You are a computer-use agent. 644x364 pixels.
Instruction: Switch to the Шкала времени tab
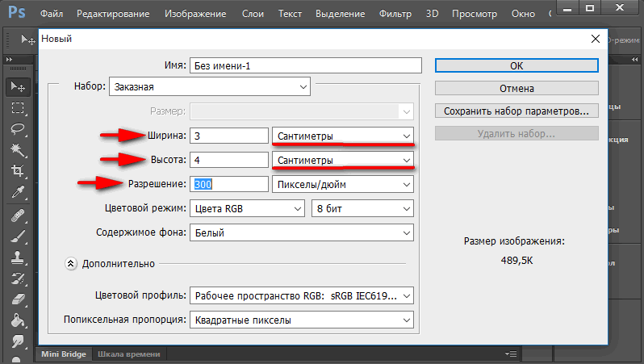128,354
